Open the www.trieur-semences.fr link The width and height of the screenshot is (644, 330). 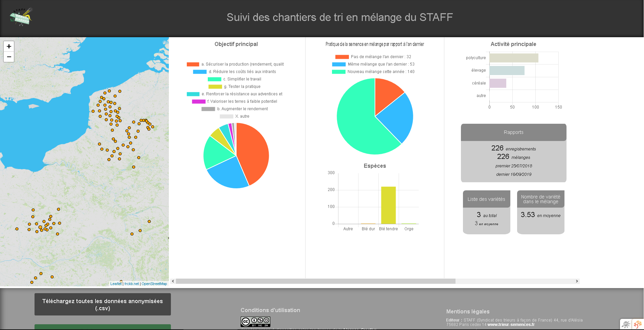coord(511,325)
